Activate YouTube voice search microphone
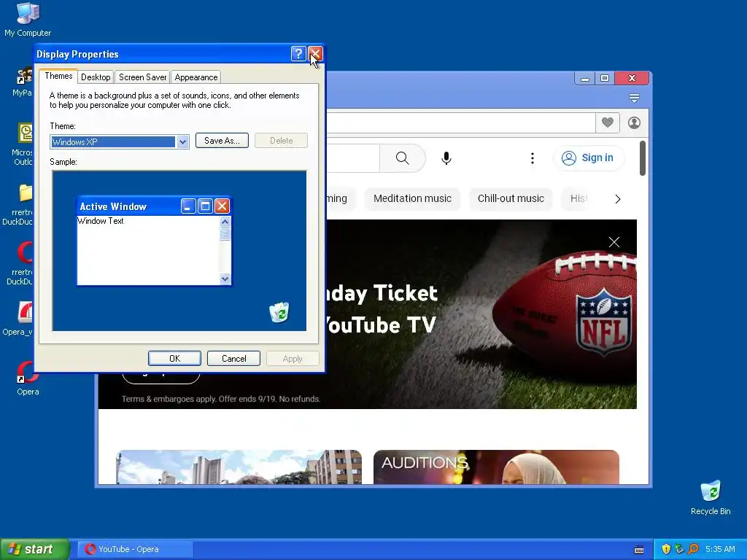 tap(446, 158)
